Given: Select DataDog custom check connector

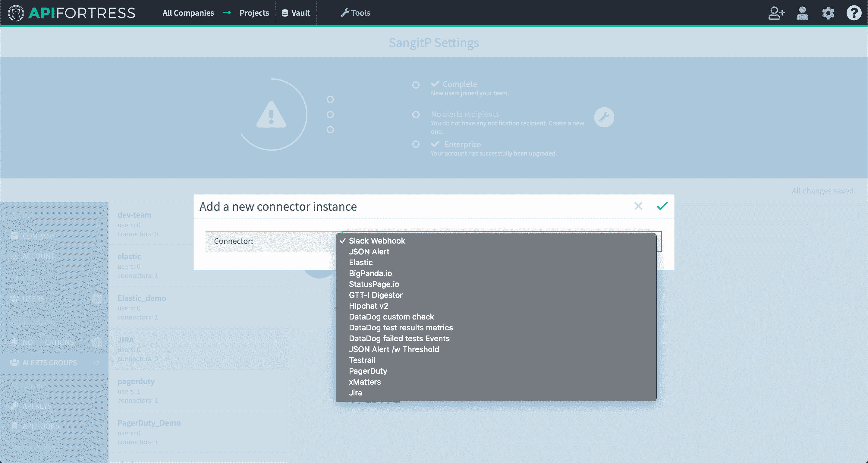Looking at the screenshot, I should click(x=391, y=317).
